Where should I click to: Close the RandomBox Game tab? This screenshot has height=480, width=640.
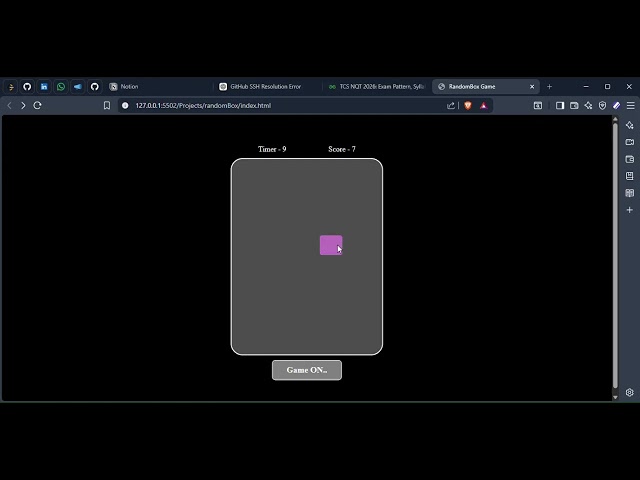tap(532, 87)
